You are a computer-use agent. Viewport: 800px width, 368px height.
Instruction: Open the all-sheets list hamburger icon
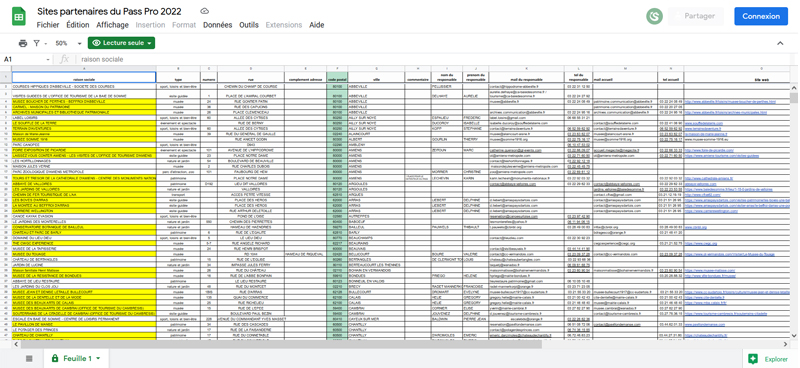pos(29,358)
